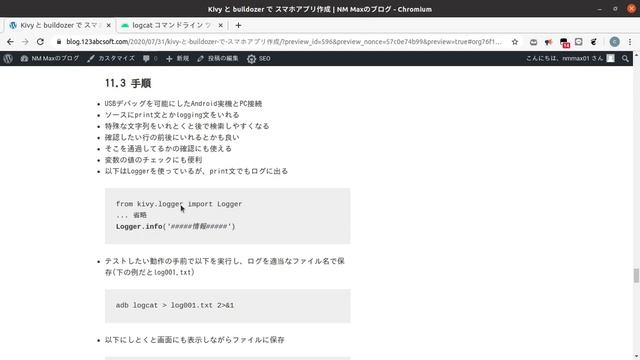Click the WordPress logo in admin bar
The width and height of the screenshot is (640, 360).
(x=8, y=58)
